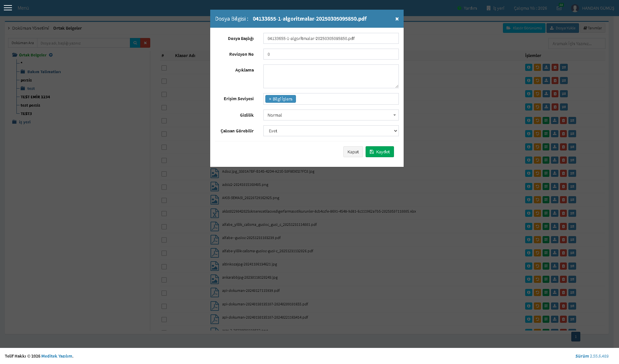Click Doküman Yönetimi breadcrumb
This screenshot has width=619, height=364.
(31, 28)
